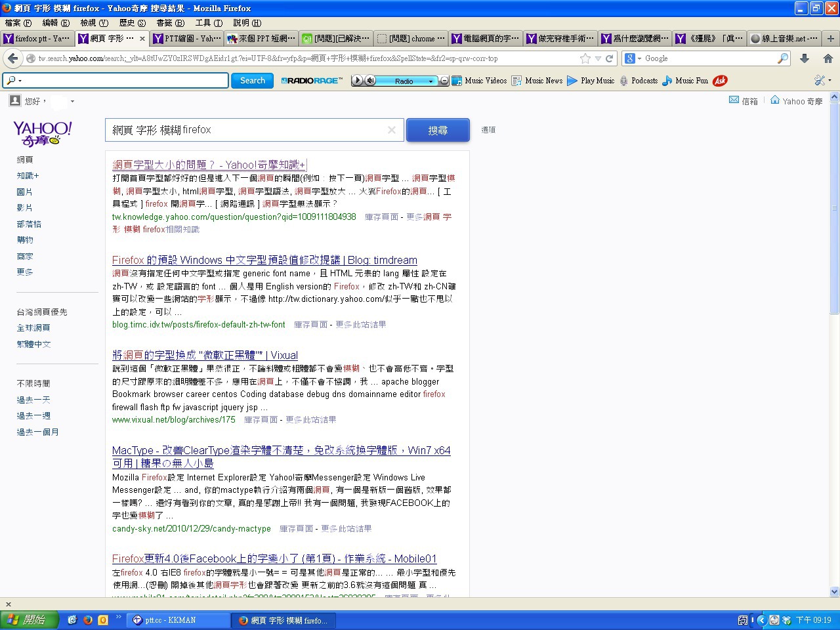Open toolbar search magnifier dropdown
The height and width of the screenshot is (630, 840).
tap(14, 81)
